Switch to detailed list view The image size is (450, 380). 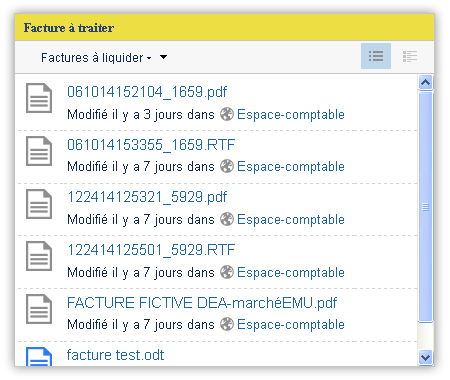(410, 56)
